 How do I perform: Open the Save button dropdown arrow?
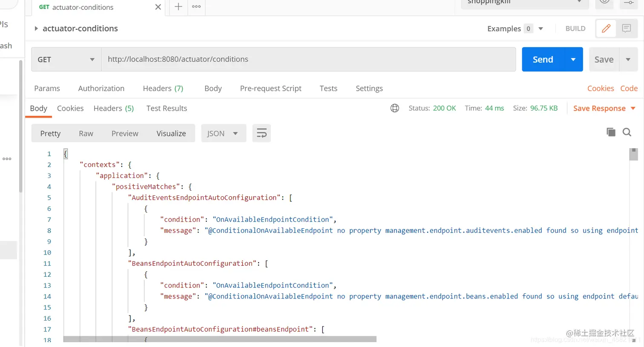tap(628, 59)
